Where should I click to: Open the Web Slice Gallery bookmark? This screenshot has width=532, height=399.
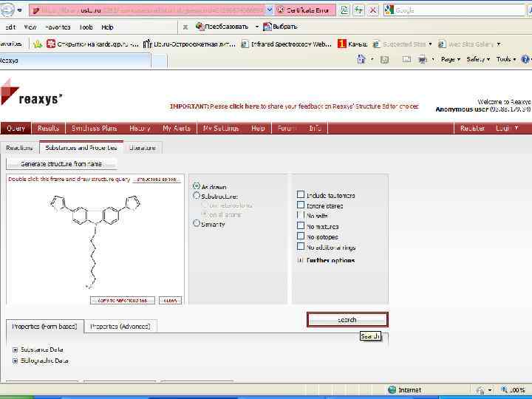[469, 44]
